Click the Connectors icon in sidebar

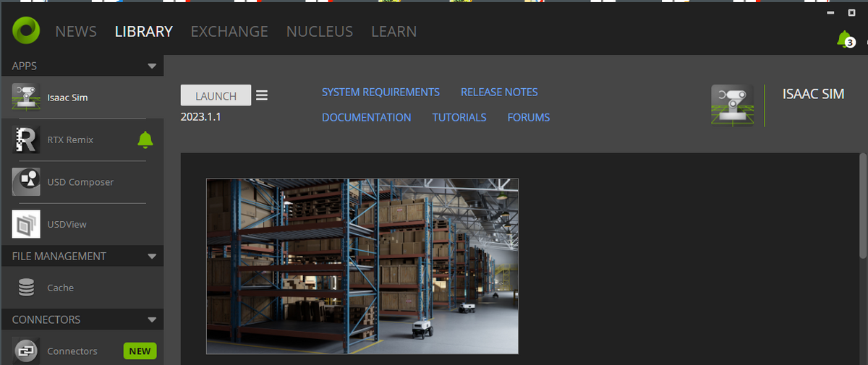tap(27, 351)
